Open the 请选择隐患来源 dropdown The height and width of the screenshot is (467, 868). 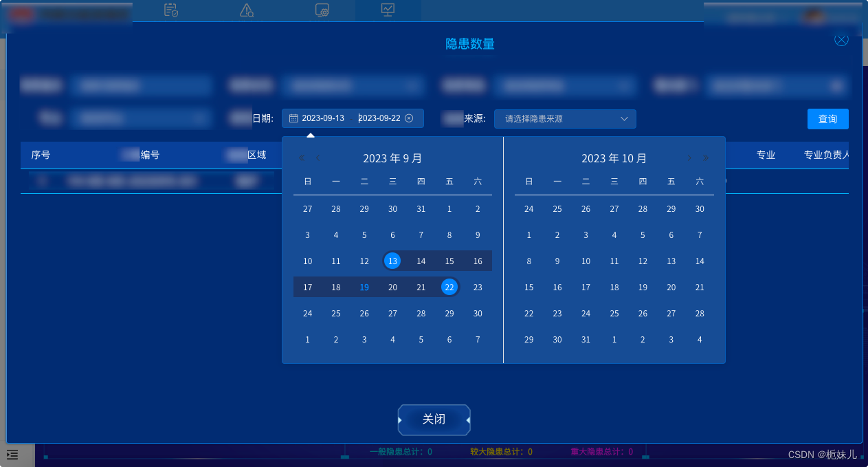(565, 118)
